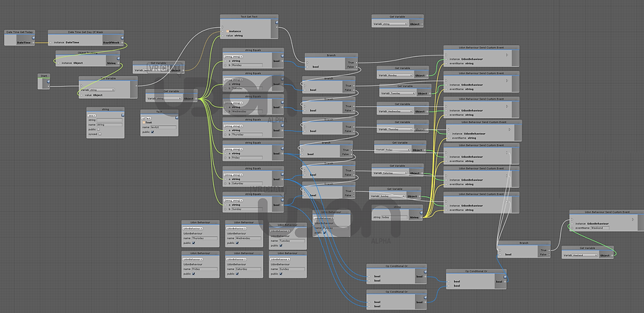Image resolution: width=644 pixels, height=313 pixels.
Task: Click the blue icon on Date Time Get Day Of Week node
Action: 122,37
